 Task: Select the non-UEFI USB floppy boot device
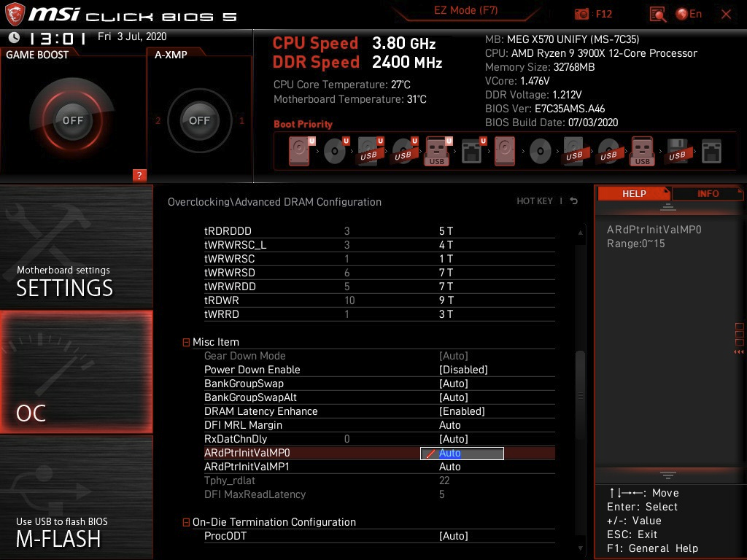[x=677, y=151]
